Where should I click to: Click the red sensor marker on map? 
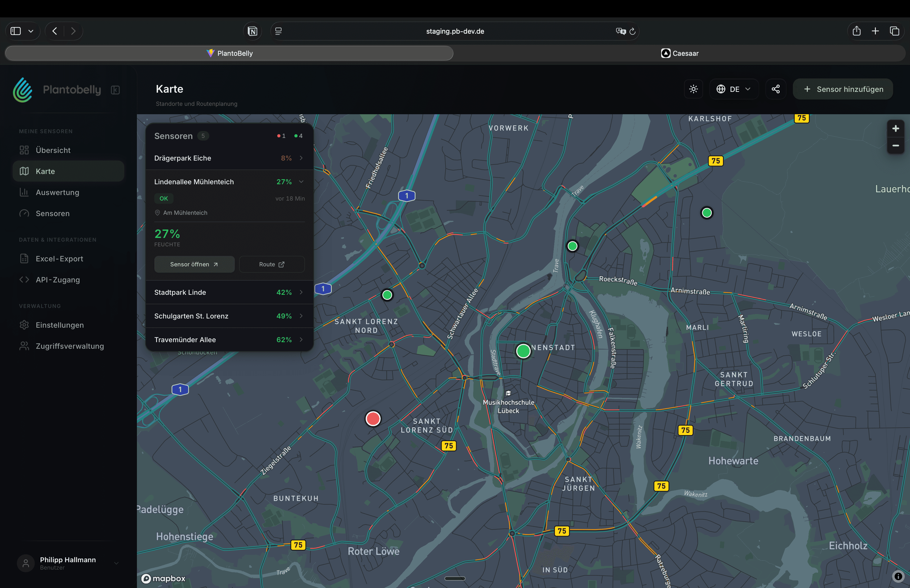click(x=373, y=419)
